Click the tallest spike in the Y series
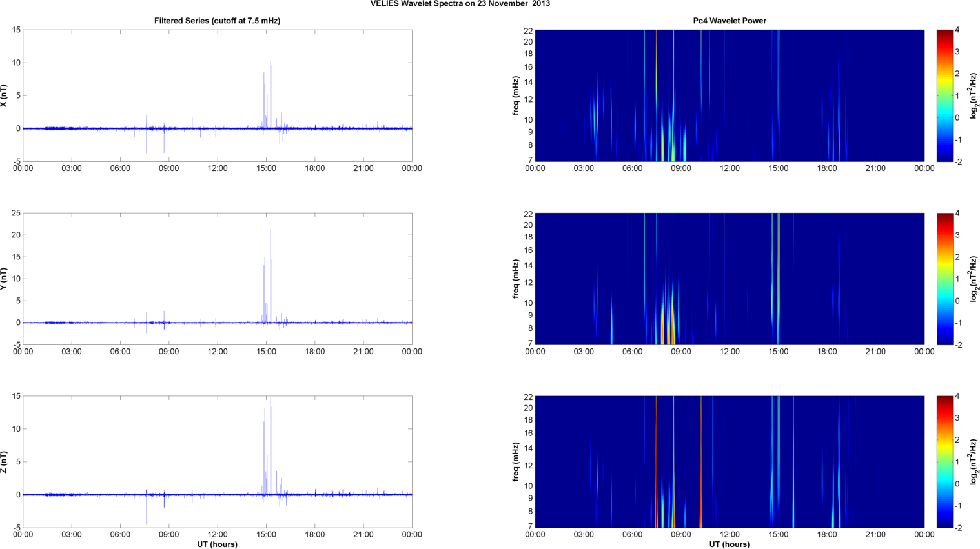980x549 pixels. pos(271,231)
